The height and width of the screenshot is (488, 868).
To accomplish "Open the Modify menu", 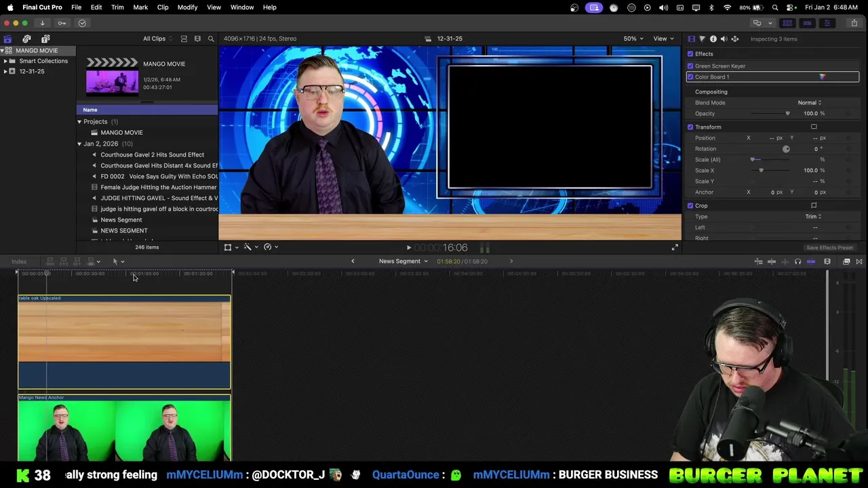I will click(187, 7).
